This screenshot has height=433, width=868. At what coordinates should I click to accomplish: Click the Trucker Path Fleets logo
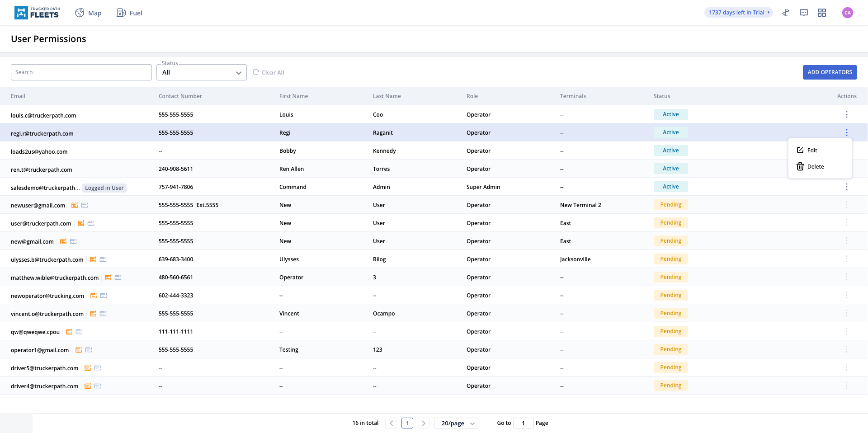click(37, 13)
